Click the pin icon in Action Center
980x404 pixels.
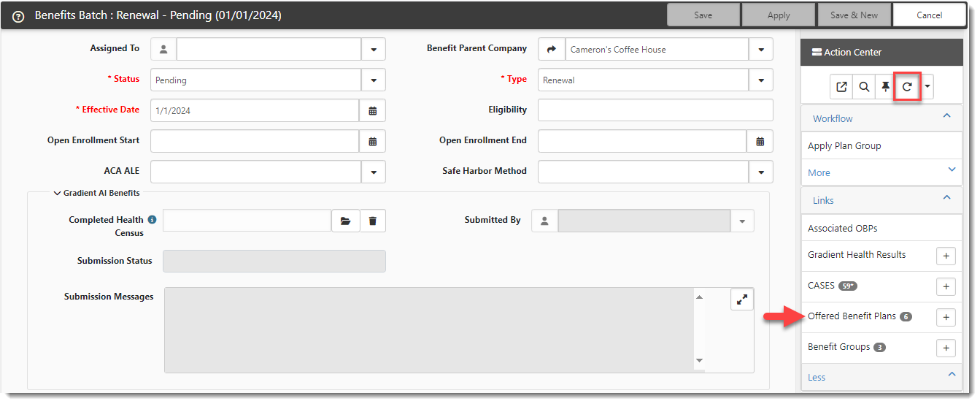885,87
